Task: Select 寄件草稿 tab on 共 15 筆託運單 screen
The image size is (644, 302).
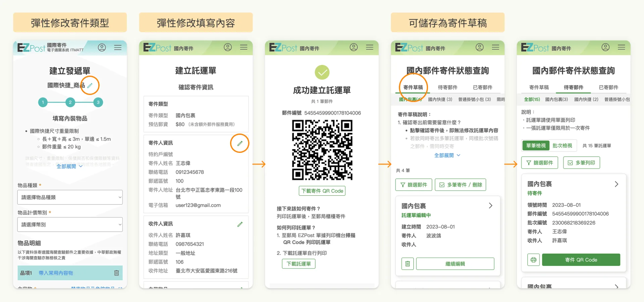Action: [x=539, y=87]
